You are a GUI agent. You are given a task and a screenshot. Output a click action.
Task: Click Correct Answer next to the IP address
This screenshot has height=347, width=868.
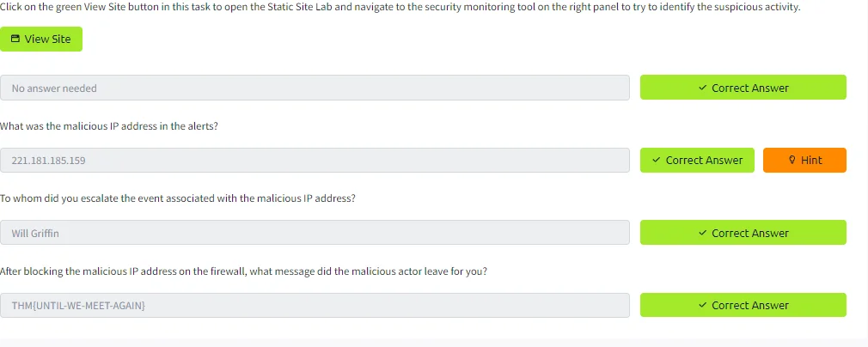pos(697,160)
